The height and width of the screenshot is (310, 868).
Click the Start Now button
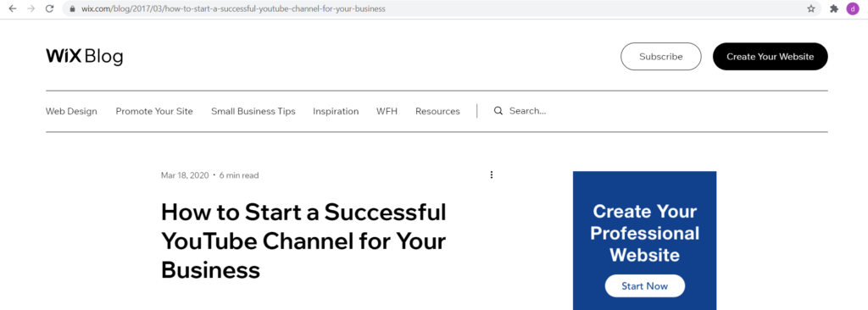pyautogui.click(x=645, y=286)
